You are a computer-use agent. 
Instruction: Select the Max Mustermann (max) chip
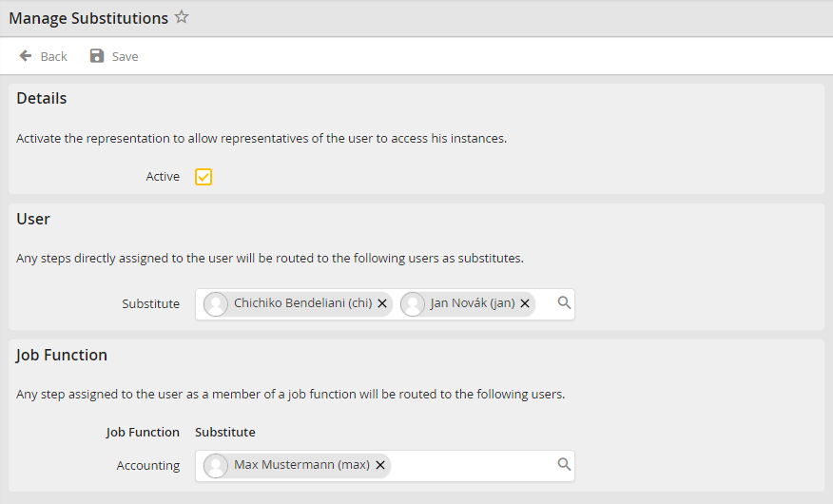(301, 465)
